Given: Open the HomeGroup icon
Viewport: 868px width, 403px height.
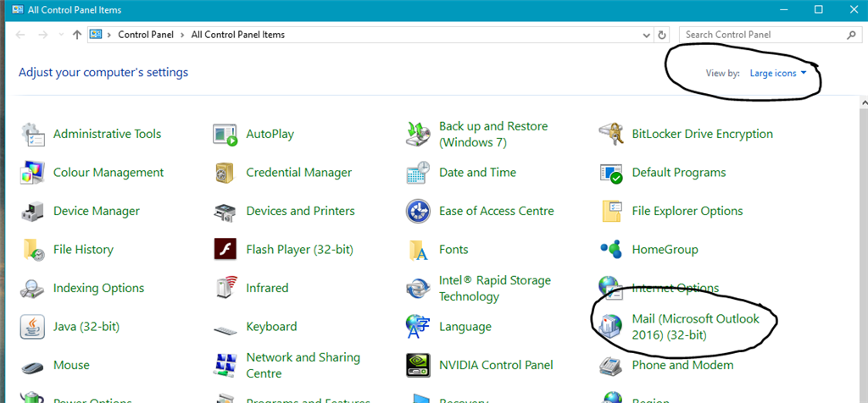Looking at the screenshot, I should pyautogui.click(x=611, y=250).
